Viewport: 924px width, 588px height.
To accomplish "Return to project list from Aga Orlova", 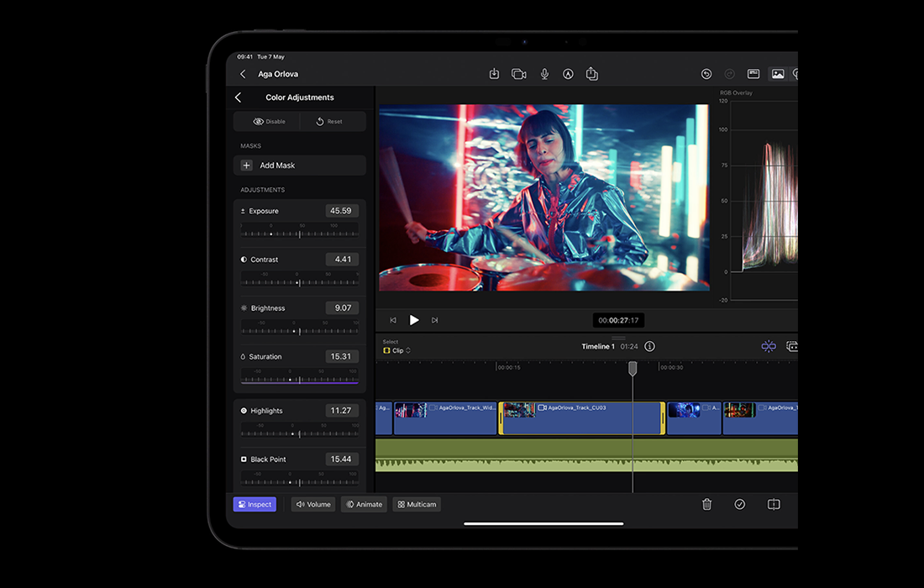I will pos(243,74).
